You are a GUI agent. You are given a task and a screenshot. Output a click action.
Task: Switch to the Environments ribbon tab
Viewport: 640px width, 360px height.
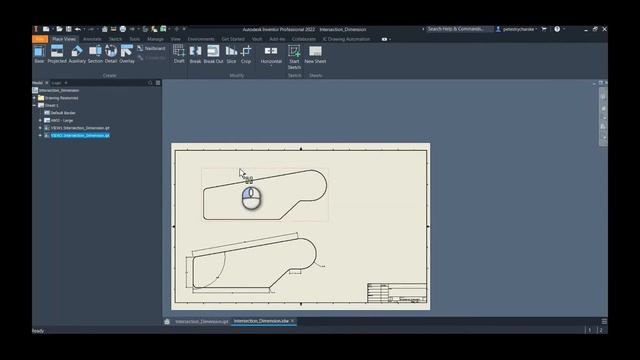click(x=201, y=39)
